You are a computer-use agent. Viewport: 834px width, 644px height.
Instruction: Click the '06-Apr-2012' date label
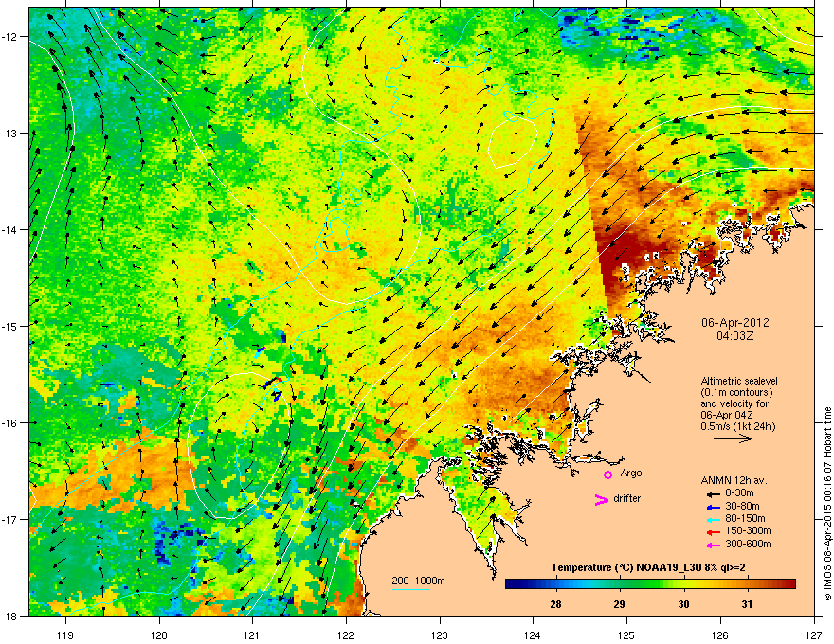tap(735, 323)
